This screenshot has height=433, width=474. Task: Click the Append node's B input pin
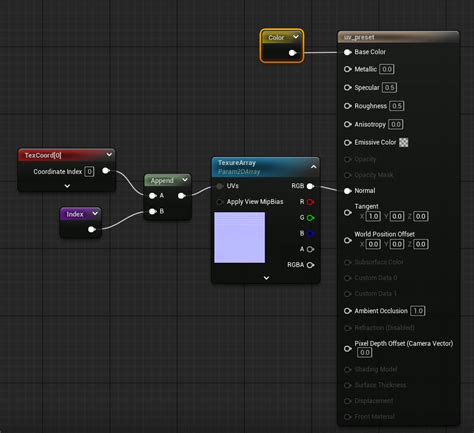153,211
